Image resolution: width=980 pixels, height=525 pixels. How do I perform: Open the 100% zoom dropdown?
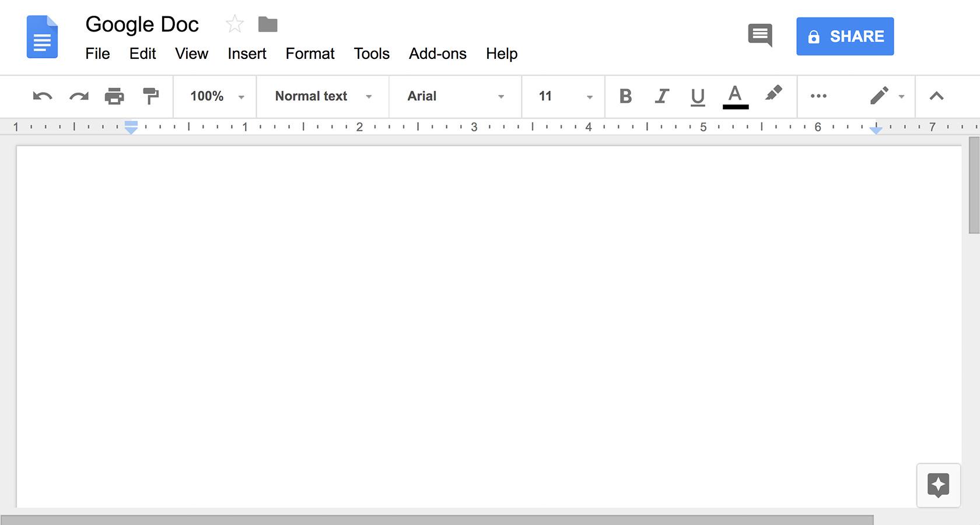click(216, 96)
